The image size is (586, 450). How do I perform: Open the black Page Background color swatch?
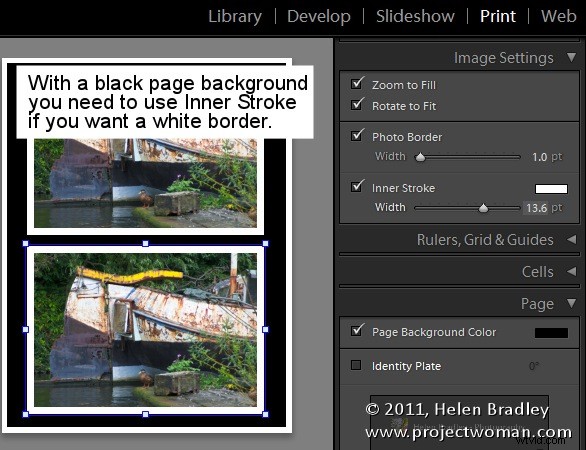tap(551, 333)
